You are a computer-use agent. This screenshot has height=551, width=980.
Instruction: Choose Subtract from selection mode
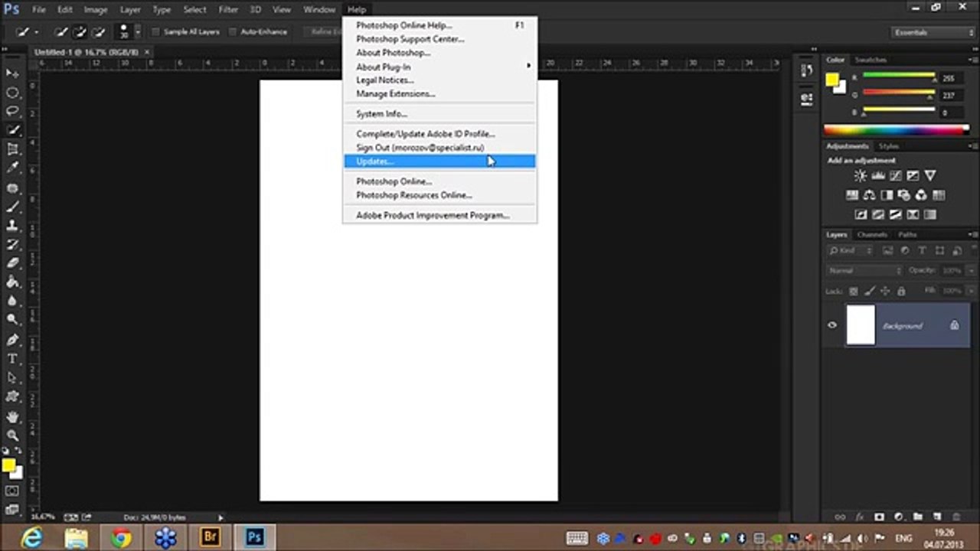point(99,32)
